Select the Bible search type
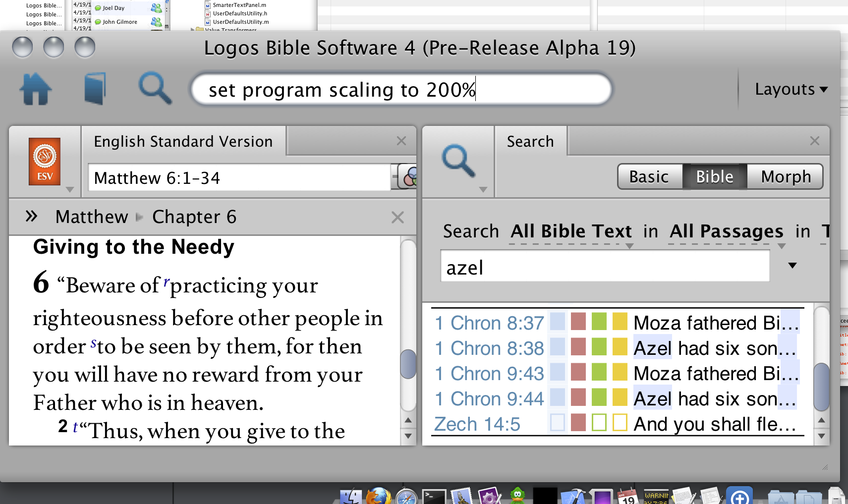Viewport: 848px width, 504px height. [x=715, y=177]
